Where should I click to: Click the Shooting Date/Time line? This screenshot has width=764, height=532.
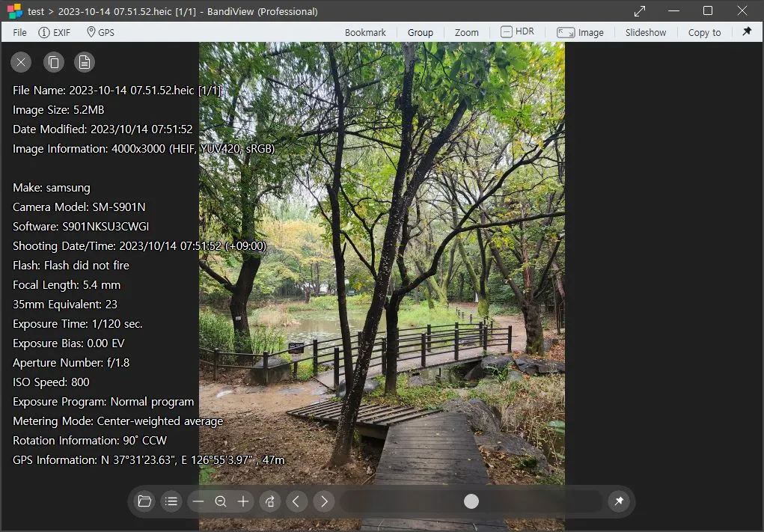(x=140, y=246)
